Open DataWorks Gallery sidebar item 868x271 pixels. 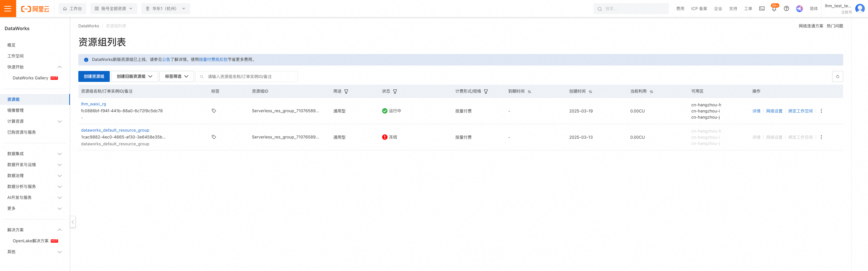point(30,78)
